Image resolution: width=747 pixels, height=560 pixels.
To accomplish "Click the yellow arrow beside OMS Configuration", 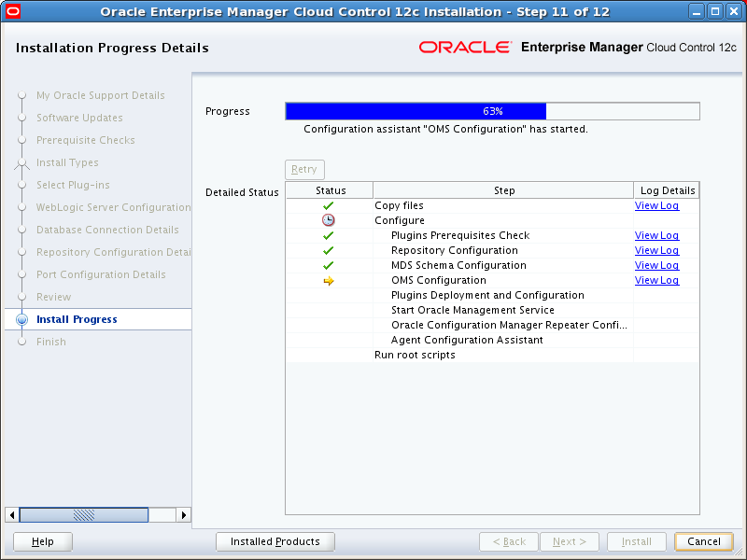I will point(329,281).
